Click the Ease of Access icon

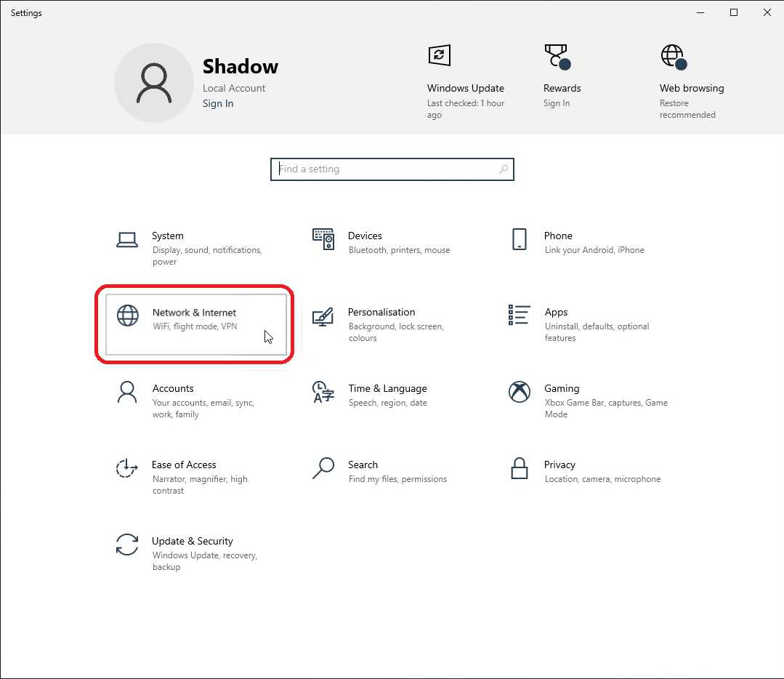[126, 468]
